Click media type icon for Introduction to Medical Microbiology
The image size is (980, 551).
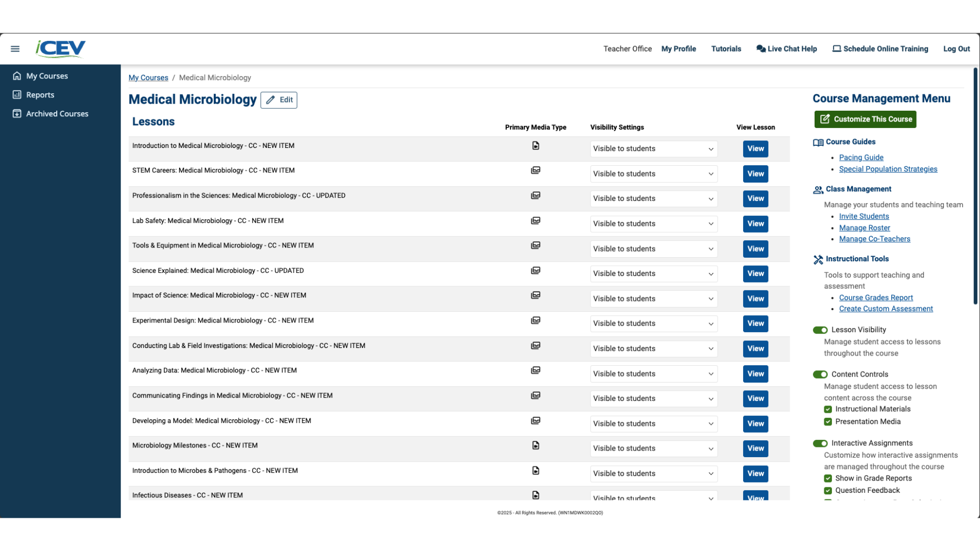click(x=535, y=146)
